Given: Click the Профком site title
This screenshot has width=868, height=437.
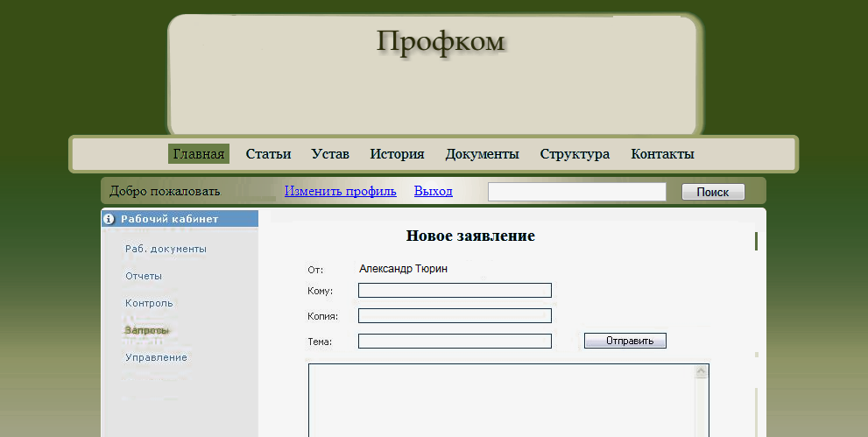Looking at the screenshot, I should 441,41.
